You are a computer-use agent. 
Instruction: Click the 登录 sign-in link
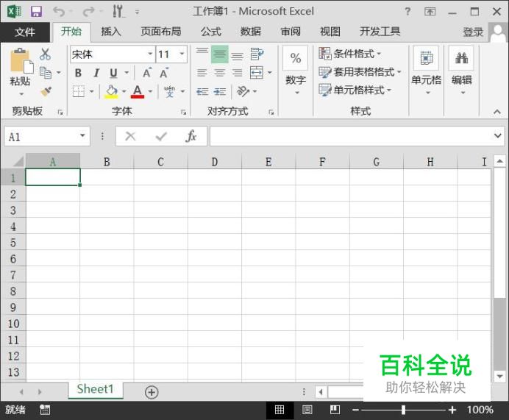click(x=473, y=32)
